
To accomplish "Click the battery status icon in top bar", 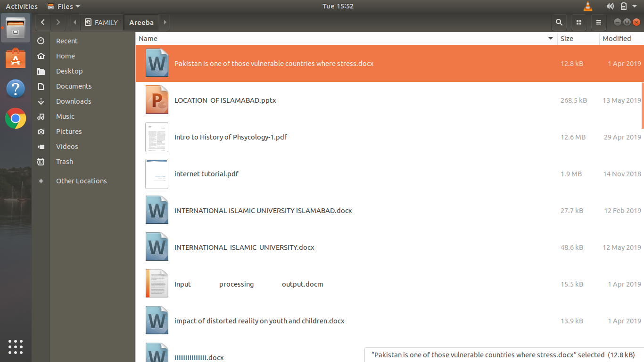I will 624,6.
